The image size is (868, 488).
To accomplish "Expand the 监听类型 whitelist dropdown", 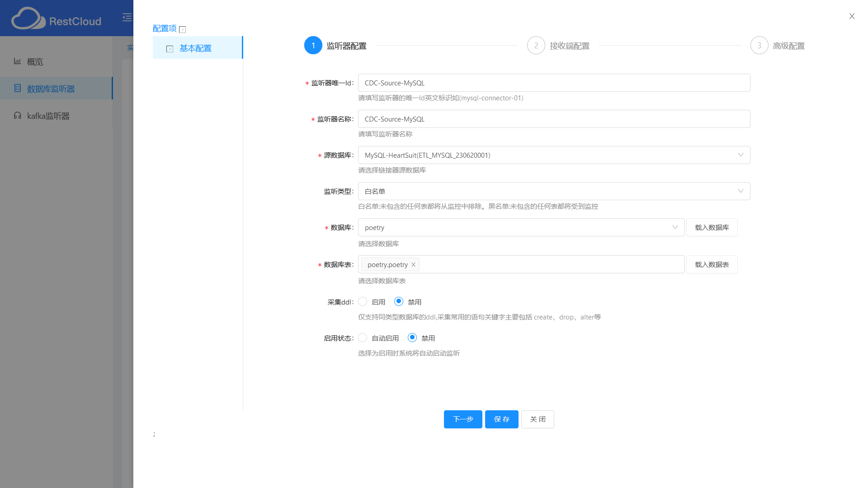I will click(554, 191).
